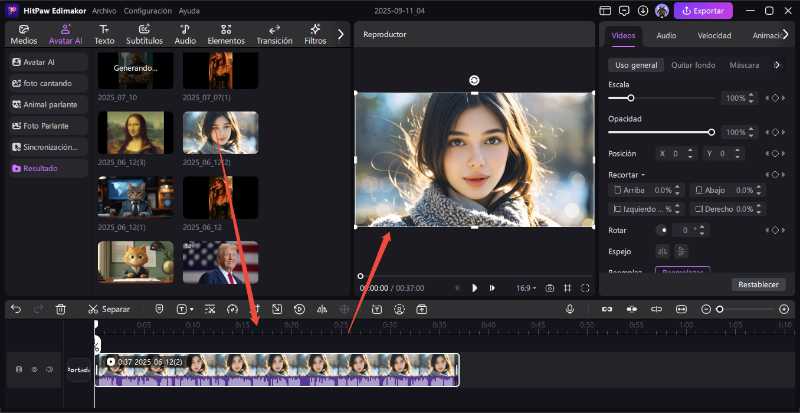This screenshot has height=413, width=800.
Task: Click the speed gauge icon in timeline toolbar
Action: [233, 309]
